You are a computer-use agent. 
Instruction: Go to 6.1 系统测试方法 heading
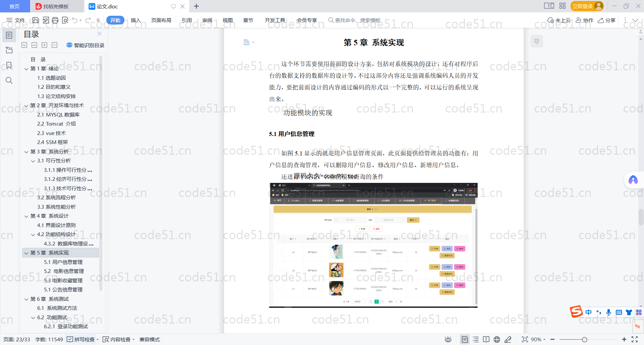point(57,308)
